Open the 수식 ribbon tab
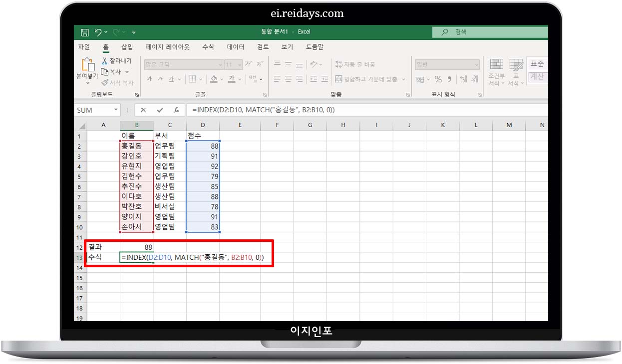 208,46
